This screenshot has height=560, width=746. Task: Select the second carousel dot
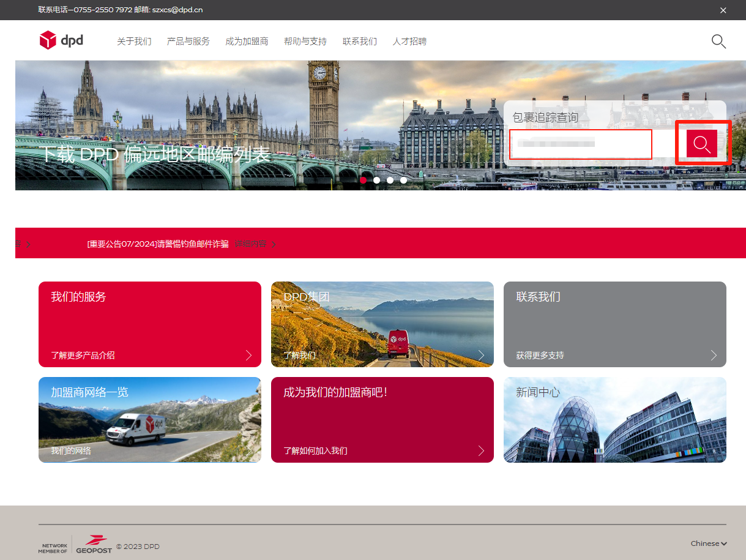point(377,180)
